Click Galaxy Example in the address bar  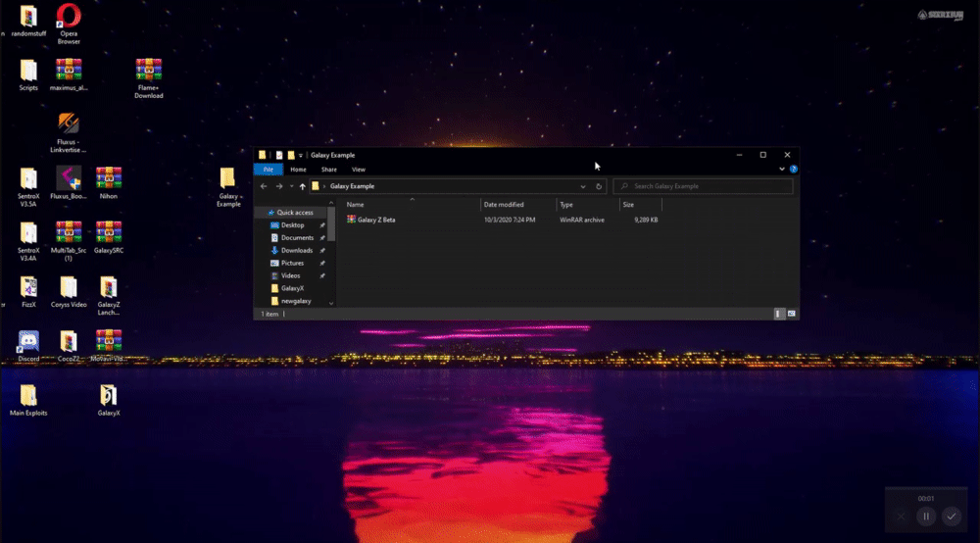[352, 186]
